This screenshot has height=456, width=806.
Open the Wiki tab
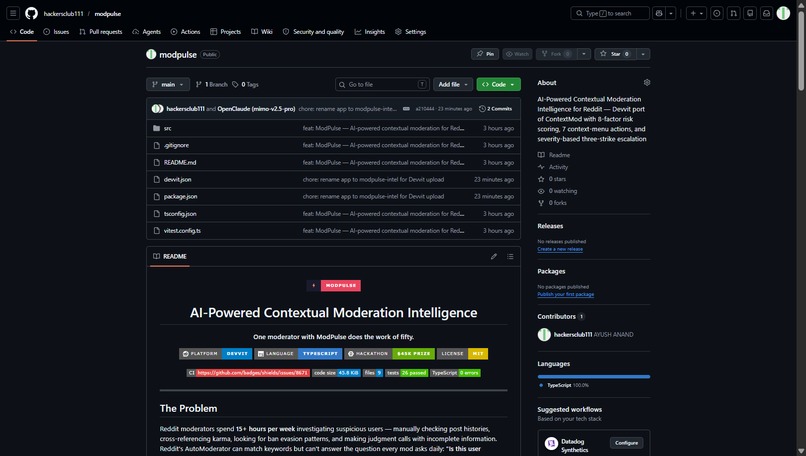tap(262, 32)
